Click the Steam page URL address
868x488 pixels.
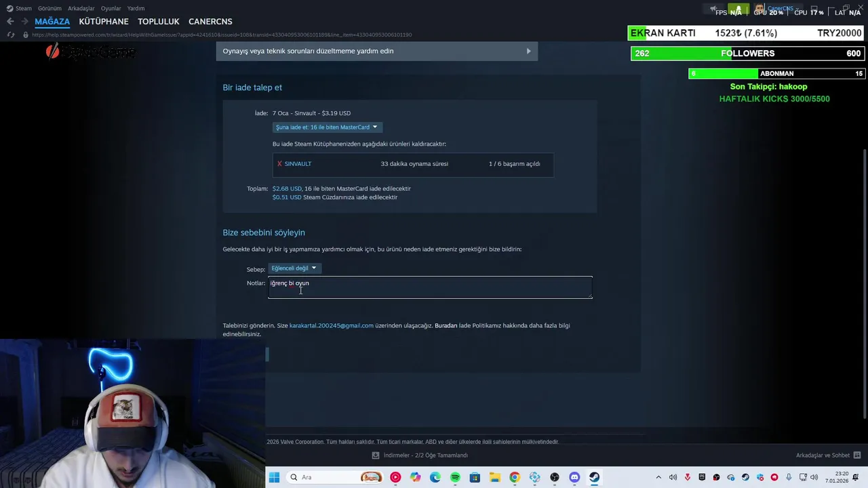tap(222, 35)
